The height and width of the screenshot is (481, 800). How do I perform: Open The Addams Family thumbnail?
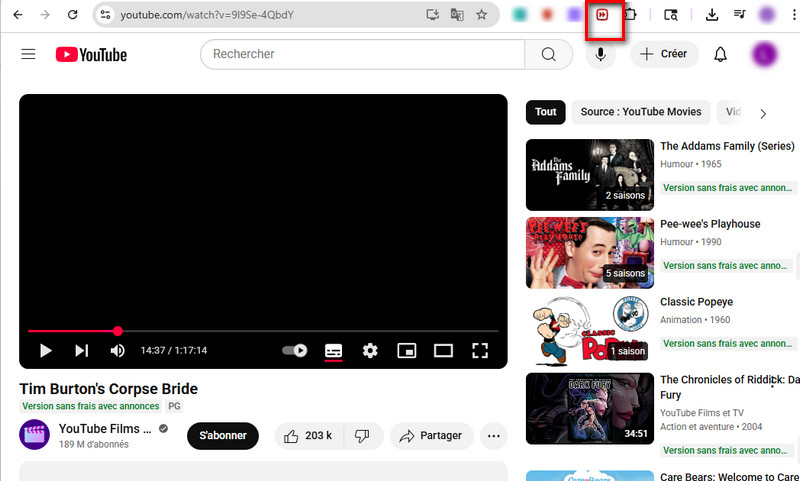(590, 174)
